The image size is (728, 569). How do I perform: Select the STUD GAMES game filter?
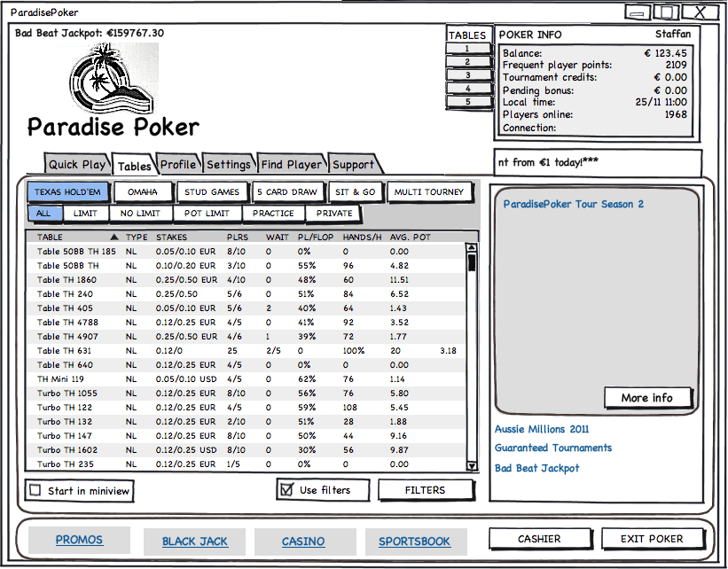[212, 191]
